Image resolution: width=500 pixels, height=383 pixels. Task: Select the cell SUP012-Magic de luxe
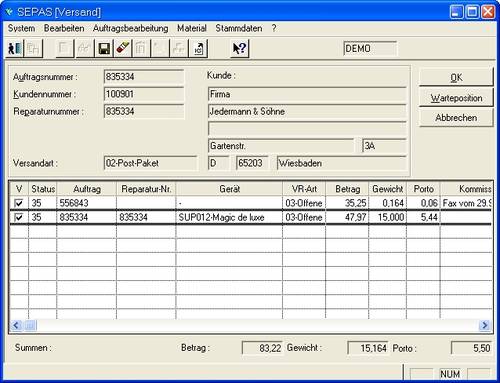(229, 217)
